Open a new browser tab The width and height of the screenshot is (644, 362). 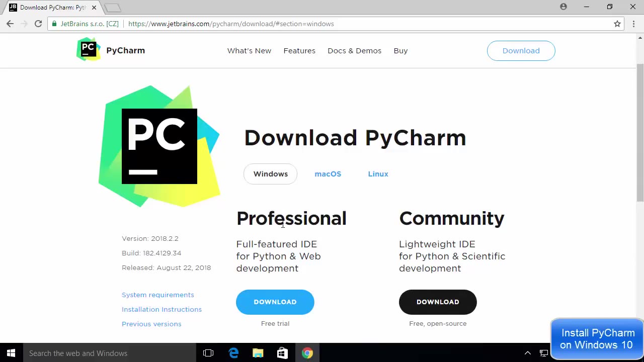coord(113,8)
